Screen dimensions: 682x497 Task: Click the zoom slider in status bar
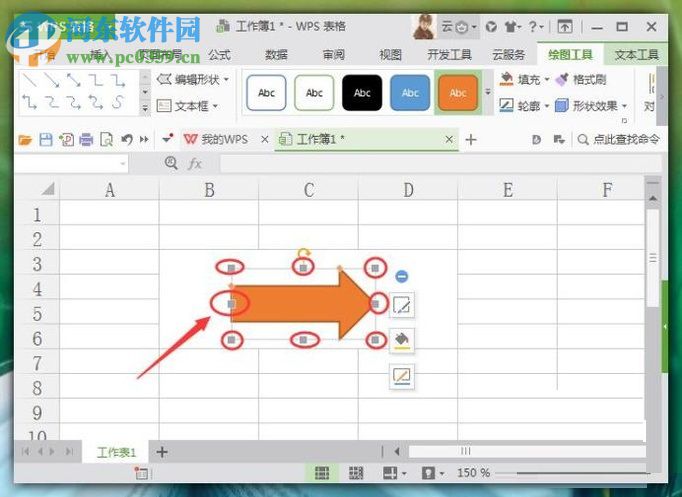tap(572, 473)
